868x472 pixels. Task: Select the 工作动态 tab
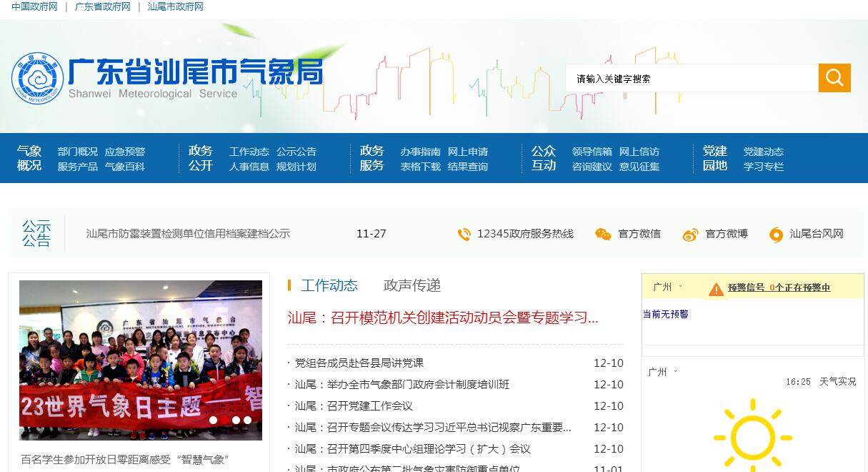[x=329, y=285]
